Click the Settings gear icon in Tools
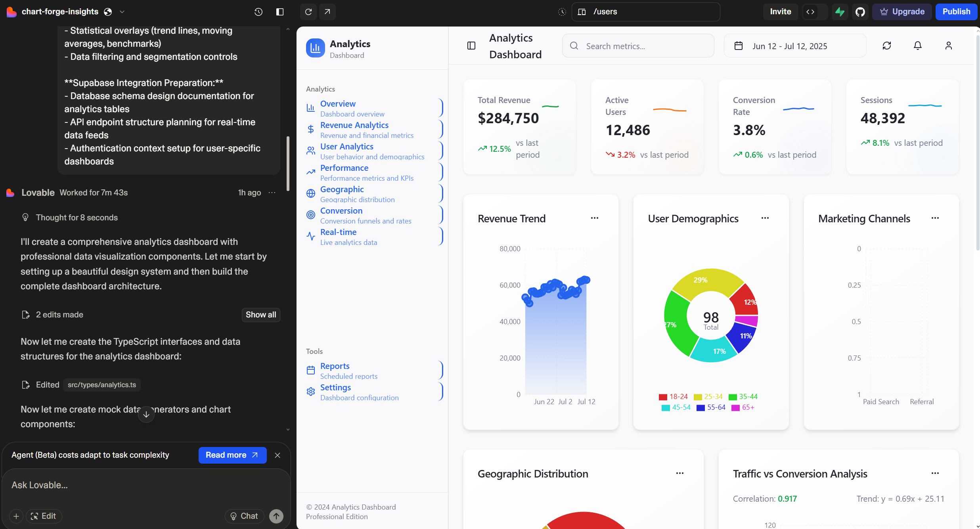980x529 pixels. [x=311, y=392]
